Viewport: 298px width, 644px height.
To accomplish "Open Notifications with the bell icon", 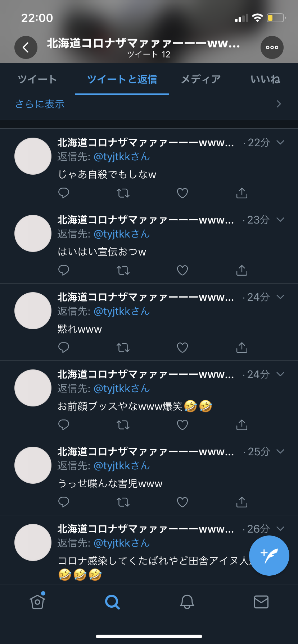I will pos(187,602).
